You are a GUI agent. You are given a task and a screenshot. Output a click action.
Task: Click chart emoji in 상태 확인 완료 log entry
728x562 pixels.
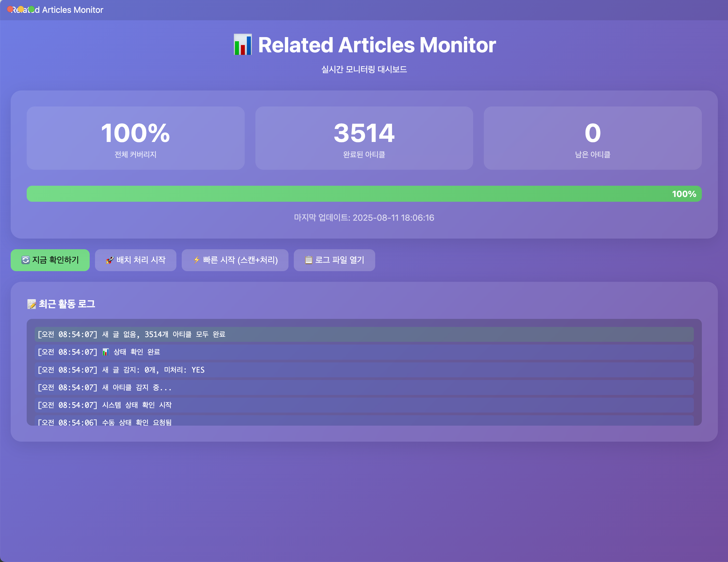(106, 352)
